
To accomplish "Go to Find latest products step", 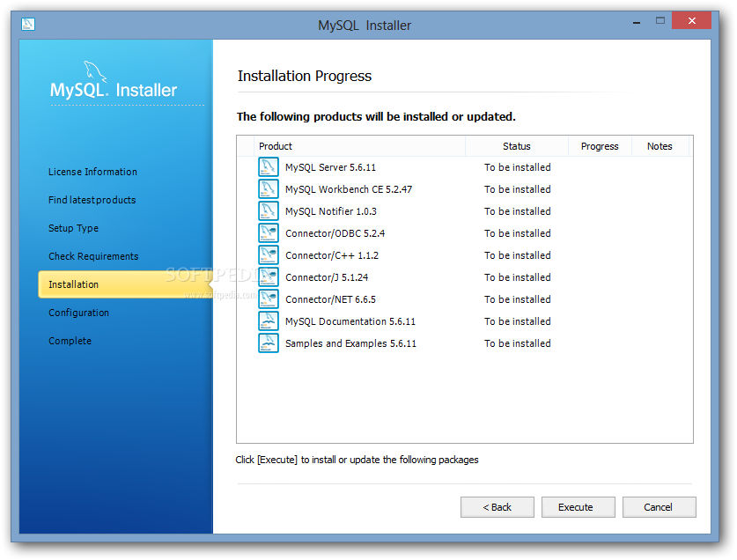I will (92, 200).
